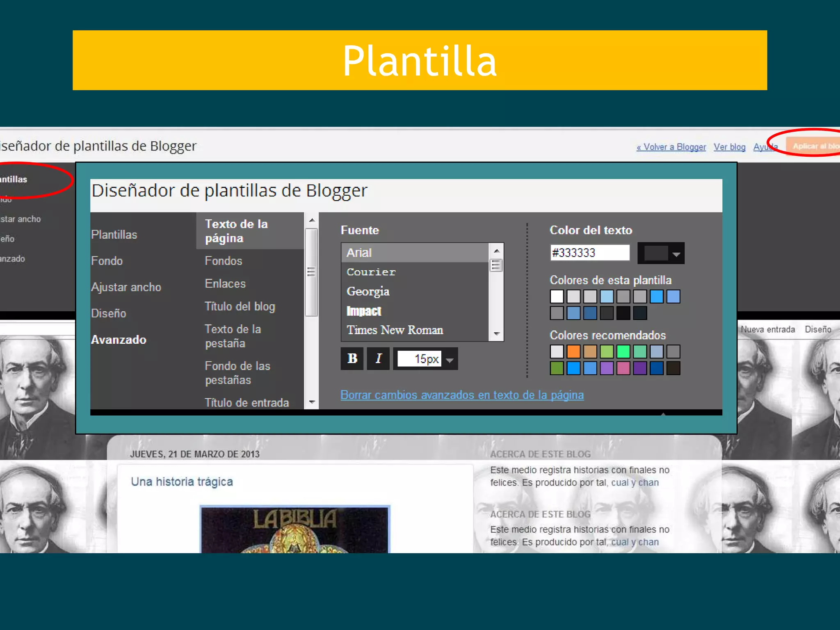Pick navy blue swatch in recommended colors
Viewport: 840px width, 630px height.
click(x=657, y=368)
